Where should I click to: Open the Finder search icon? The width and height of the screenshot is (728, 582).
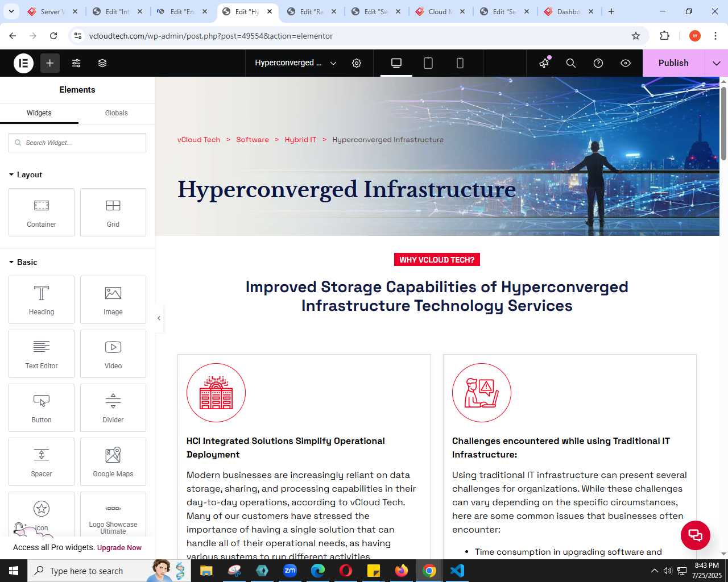tap(571, 63)
